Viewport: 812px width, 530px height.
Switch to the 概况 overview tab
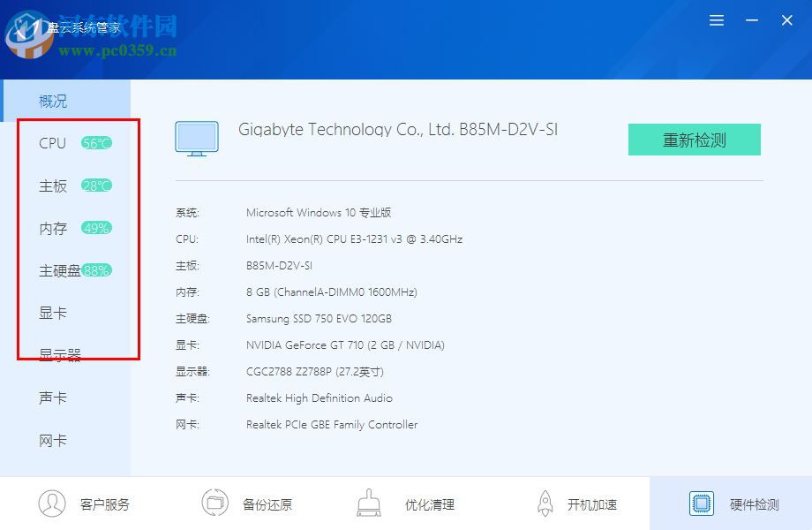click(51, 101)
